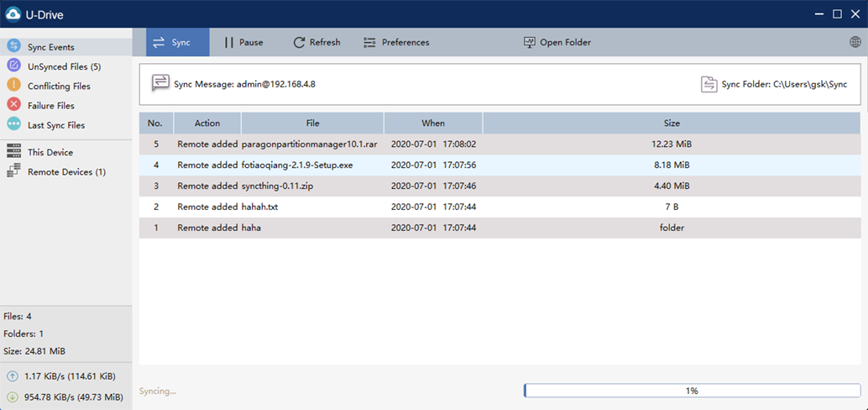
Task: Open Preferences from the toolbar
Action: pyautogui.click(x=395, y=42)
